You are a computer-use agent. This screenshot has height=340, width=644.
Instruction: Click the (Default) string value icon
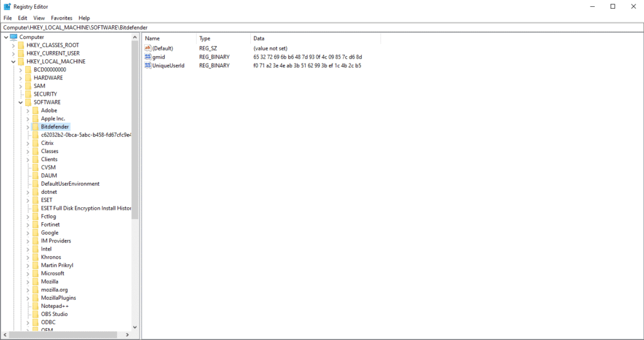[148, 48]
